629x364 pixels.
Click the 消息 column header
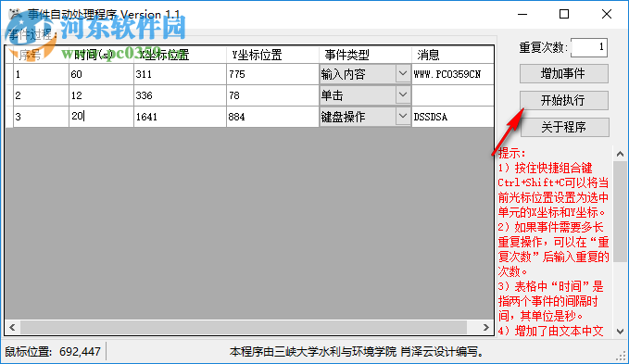(453, 55)
